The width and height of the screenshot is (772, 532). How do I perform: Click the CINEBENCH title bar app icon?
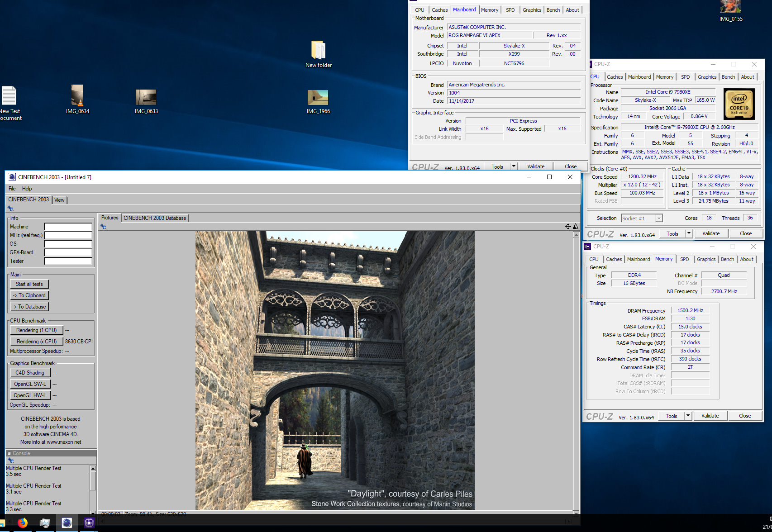[x=12, y=177]
